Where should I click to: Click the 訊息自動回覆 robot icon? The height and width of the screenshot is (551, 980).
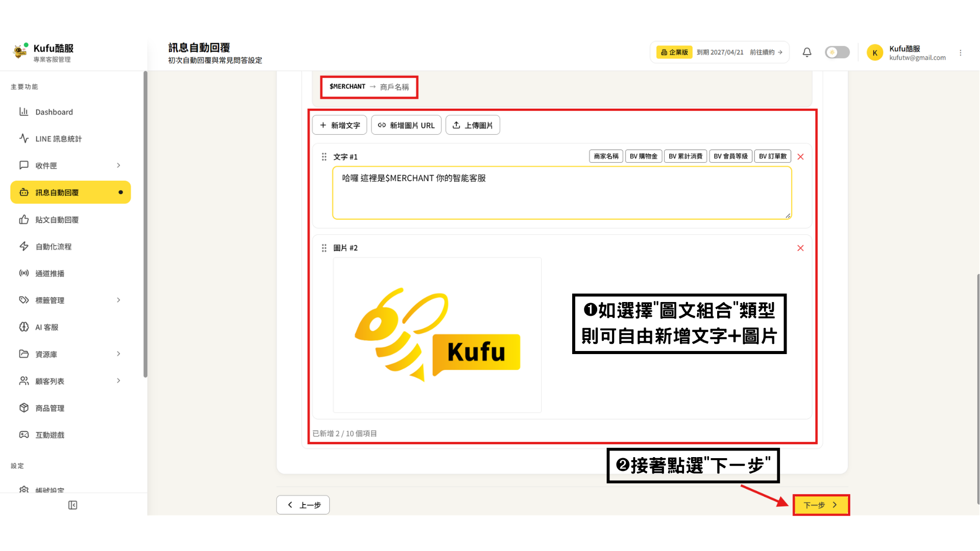point(24,192)
